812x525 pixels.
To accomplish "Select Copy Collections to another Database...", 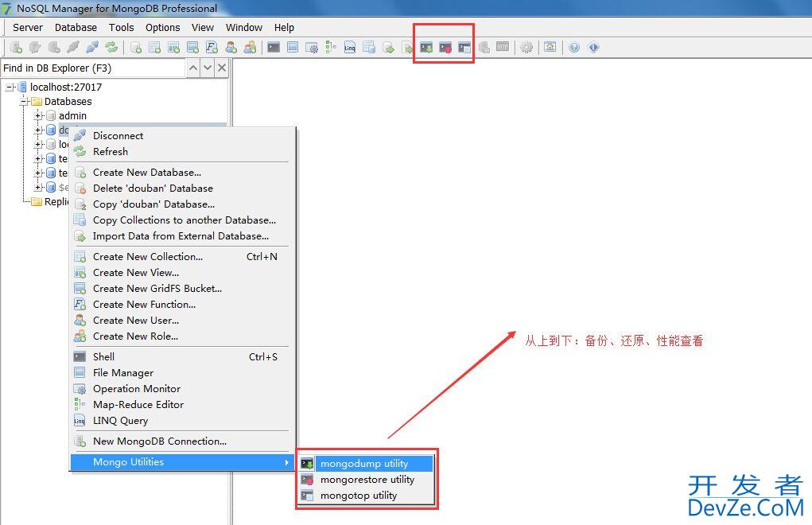I will tap(183, 220).
